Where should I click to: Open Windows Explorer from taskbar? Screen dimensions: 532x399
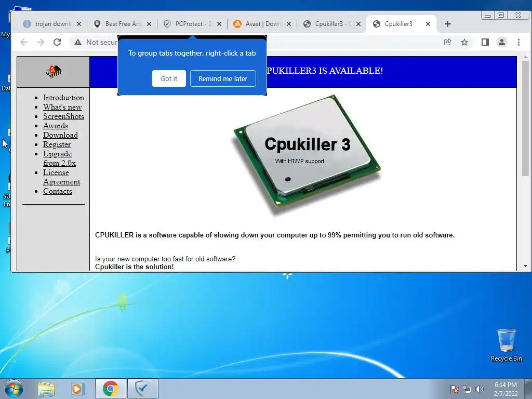coord(46,389)
